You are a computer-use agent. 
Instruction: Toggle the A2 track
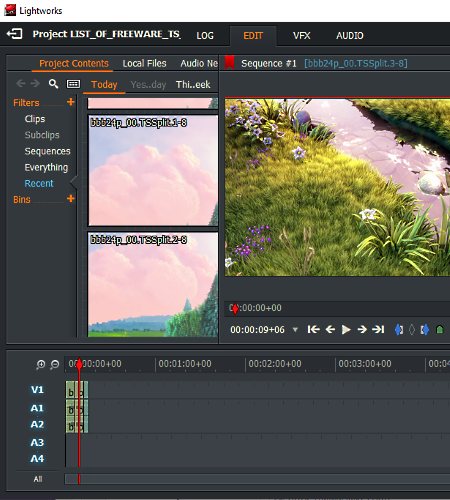(x=37, y=424)
